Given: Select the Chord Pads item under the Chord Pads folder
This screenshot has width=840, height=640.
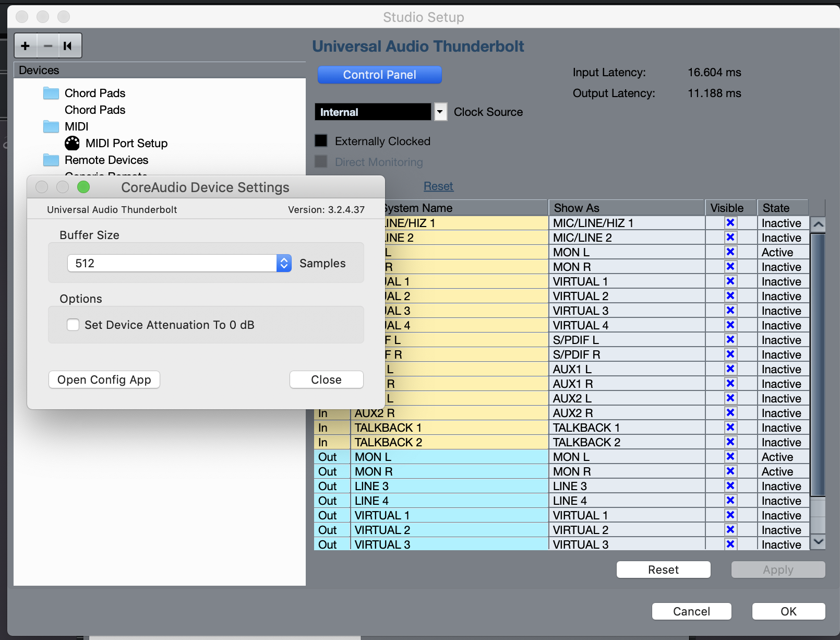Looking at the screenshot, I should pyautogui.click(x=95, y=110).
